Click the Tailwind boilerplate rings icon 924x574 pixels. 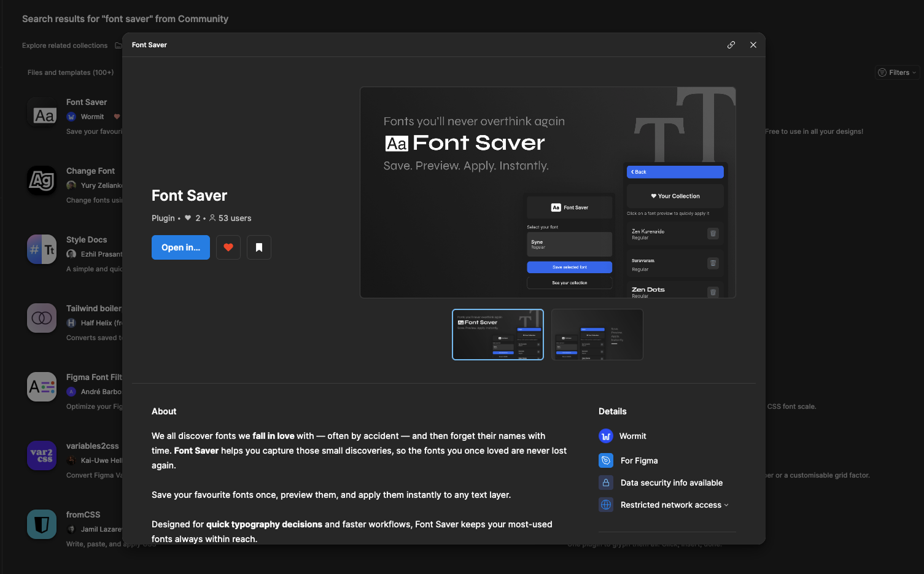click(x=42, y=318)
